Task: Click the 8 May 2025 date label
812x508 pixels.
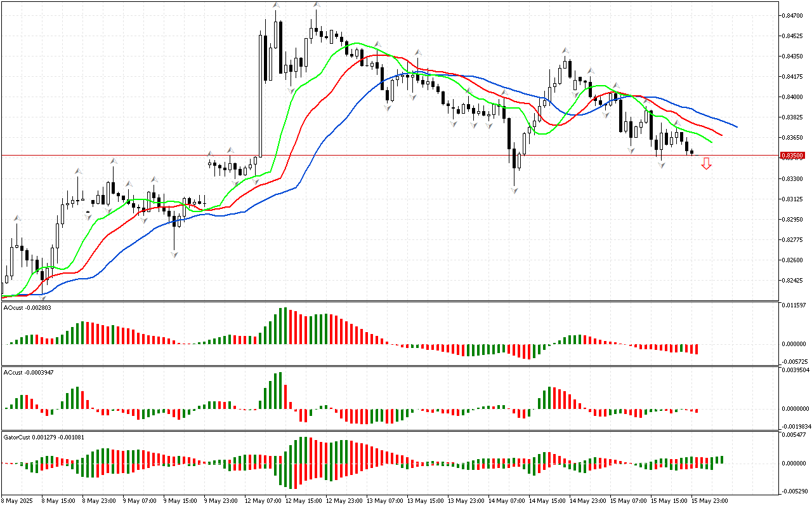Action: click(x=17, y=500)
